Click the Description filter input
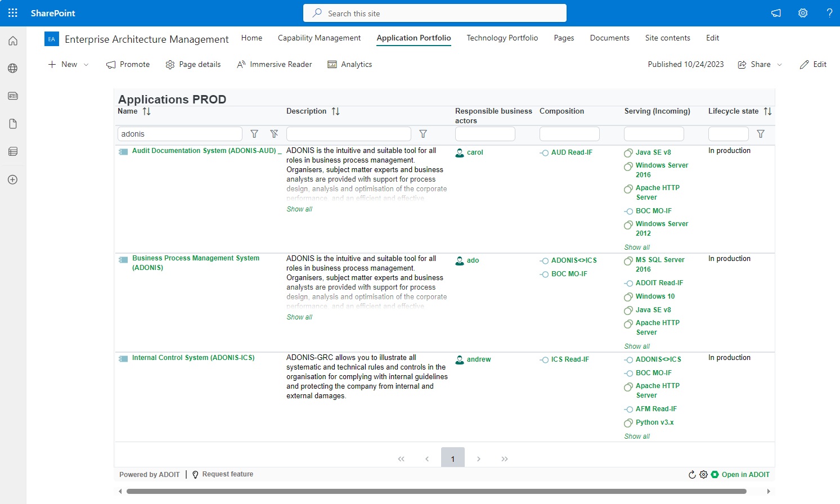 (349, 134)
